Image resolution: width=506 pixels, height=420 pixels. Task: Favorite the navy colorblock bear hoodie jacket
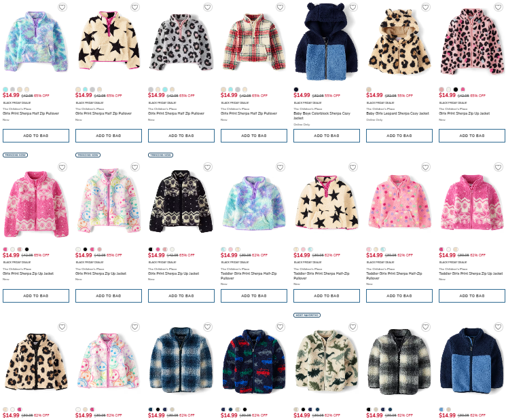(x=353, y=7)
